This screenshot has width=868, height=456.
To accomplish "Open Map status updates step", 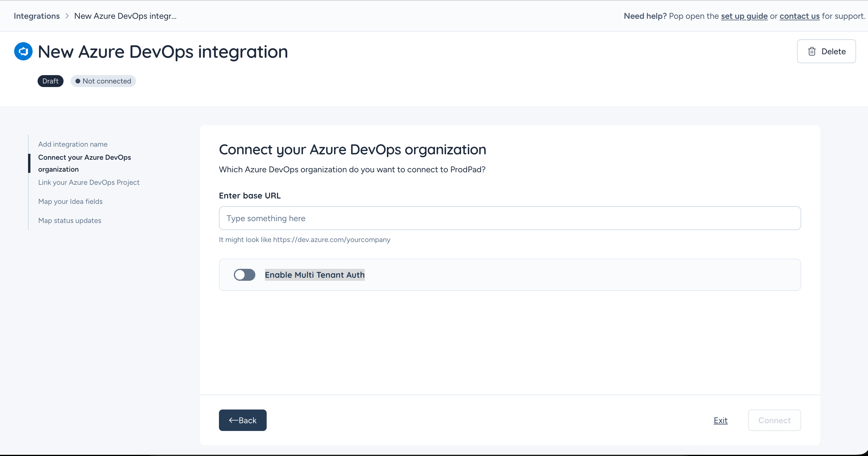I will [x=70, y=221].
